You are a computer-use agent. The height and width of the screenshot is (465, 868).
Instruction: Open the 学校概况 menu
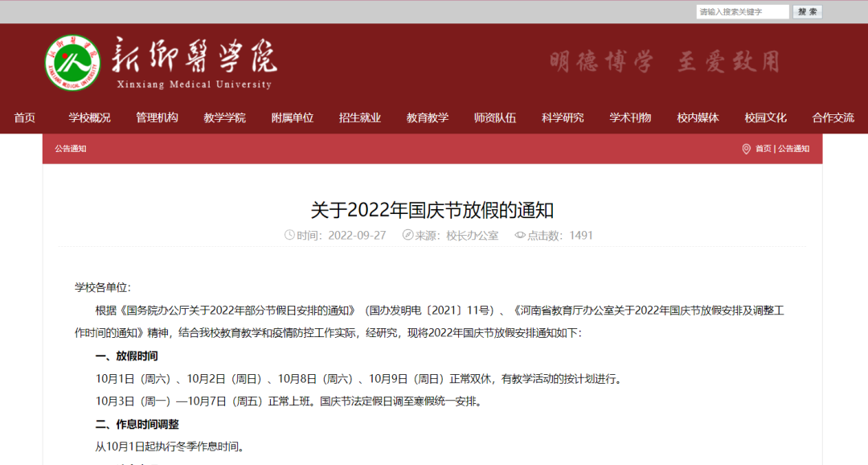click(x=89, y=117)
